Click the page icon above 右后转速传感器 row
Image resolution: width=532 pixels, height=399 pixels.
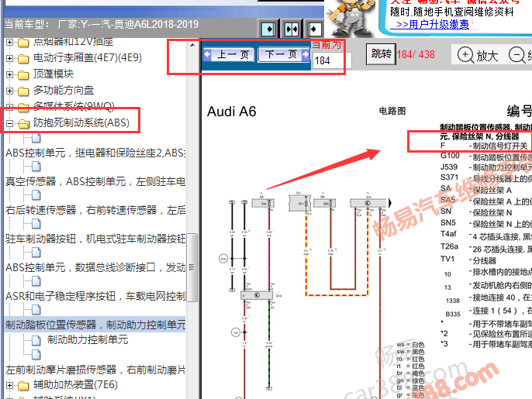(36, 195)
